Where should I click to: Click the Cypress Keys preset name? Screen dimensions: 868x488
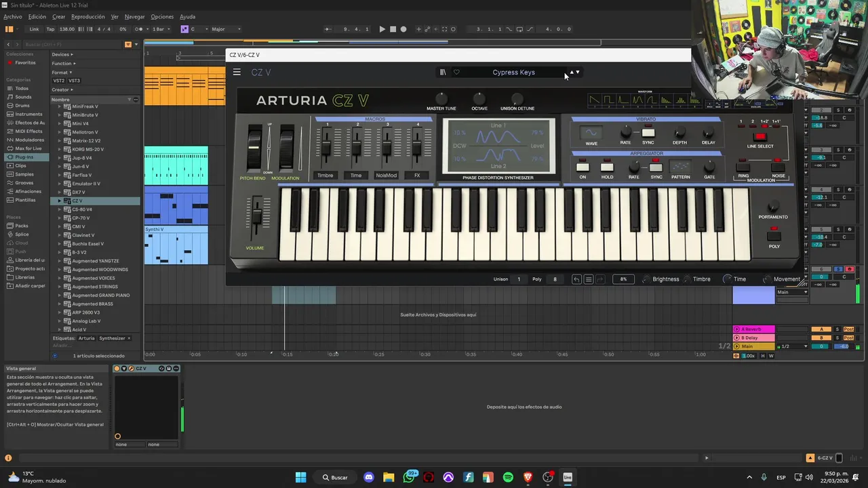(x=513, y=72)
